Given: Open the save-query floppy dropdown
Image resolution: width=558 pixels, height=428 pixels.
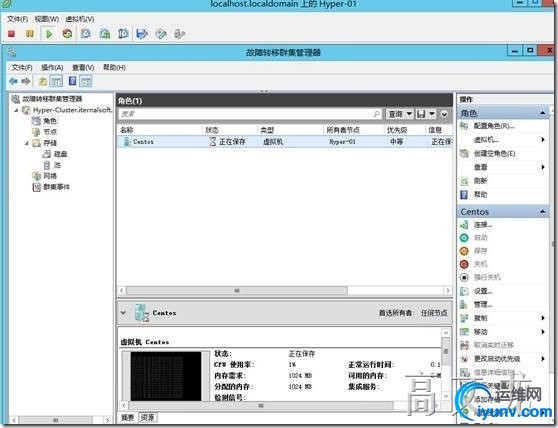Looking at the screenshot, I should click(x=426, y=114).
